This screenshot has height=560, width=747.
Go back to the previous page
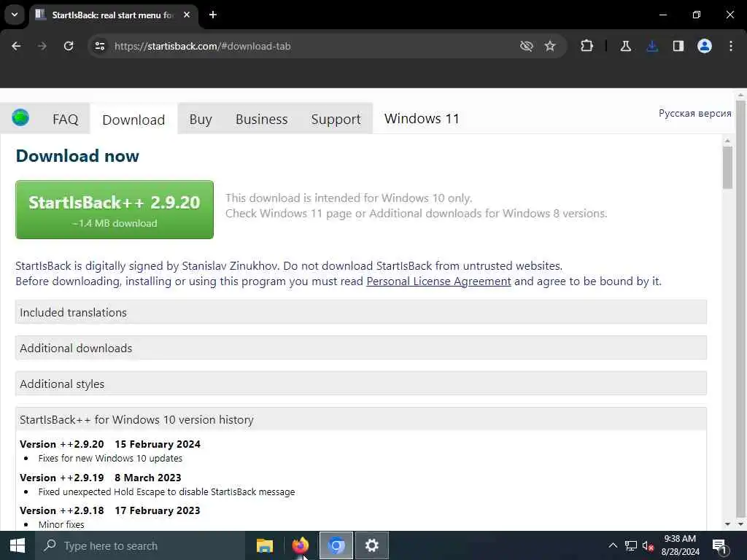click(16, 46)
